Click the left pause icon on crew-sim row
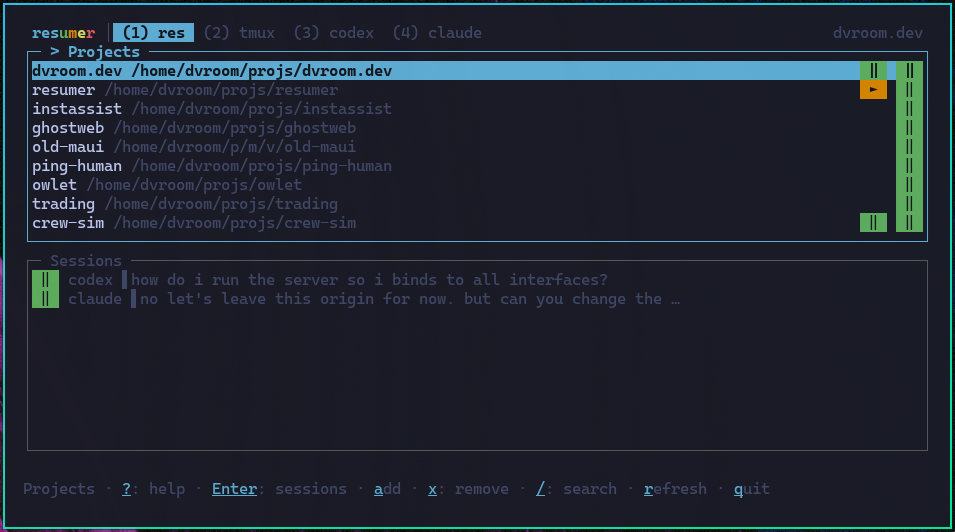 click(x=873, y=223)
